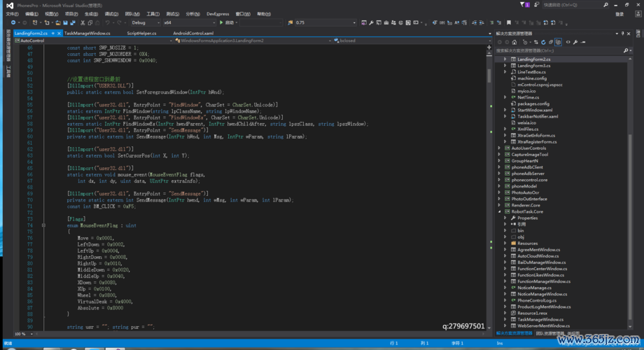Click the save all icon

(x=73, y=22)
